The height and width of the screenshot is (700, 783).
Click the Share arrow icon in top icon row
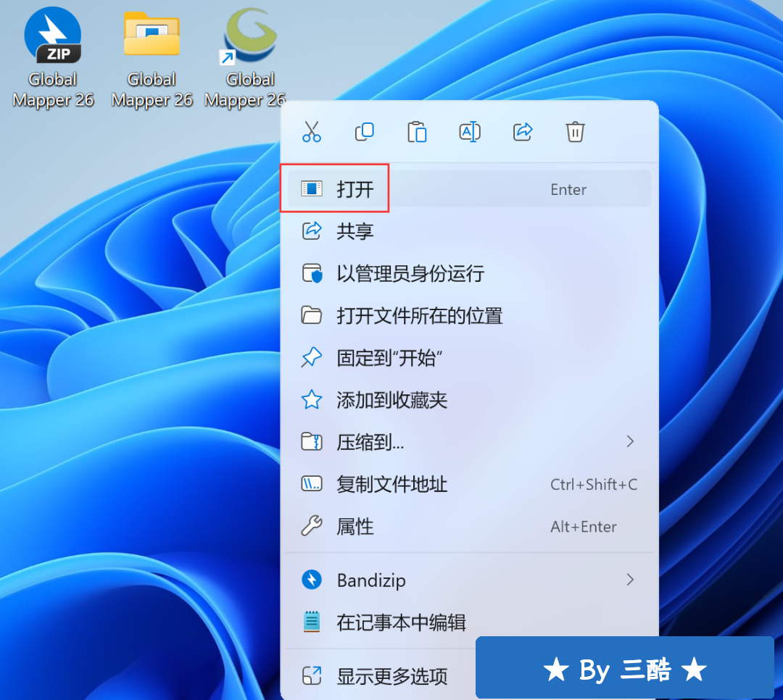click(522, 132)
